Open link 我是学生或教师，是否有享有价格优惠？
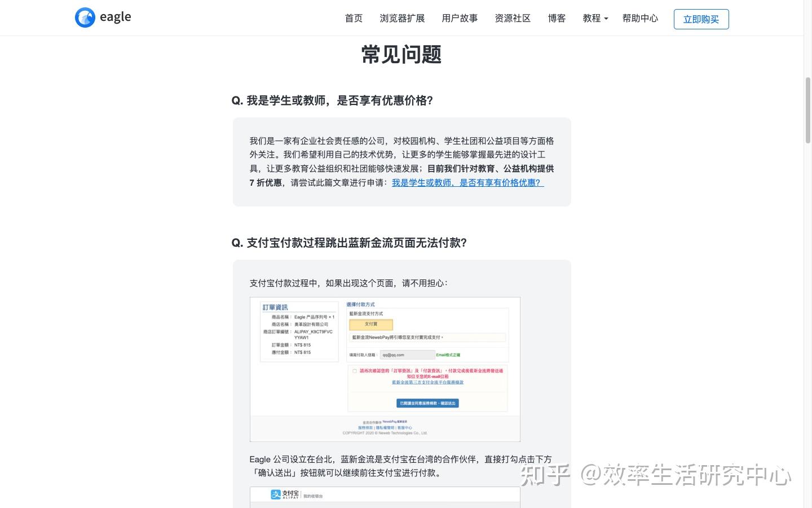Image resolution: width=812 pixels, height=508 pixels. click(467, 182)
